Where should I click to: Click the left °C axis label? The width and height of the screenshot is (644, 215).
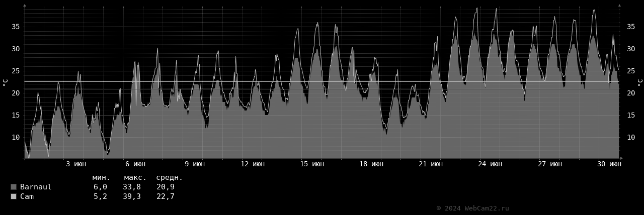pos(6,82)
